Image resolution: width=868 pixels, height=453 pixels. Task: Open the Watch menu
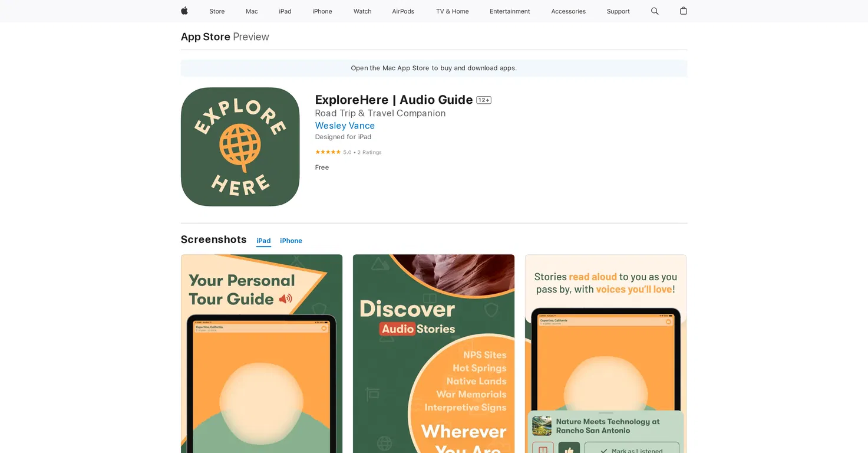click(362, 11)
